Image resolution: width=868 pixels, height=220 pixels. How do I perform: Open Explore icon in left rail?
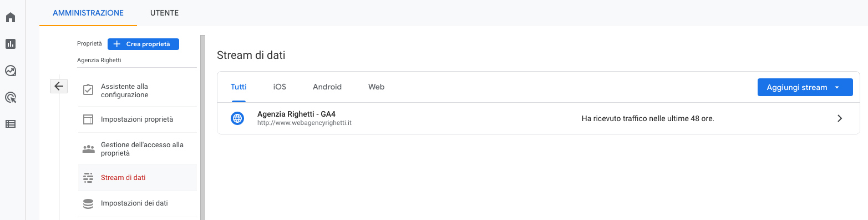point(11,71)
